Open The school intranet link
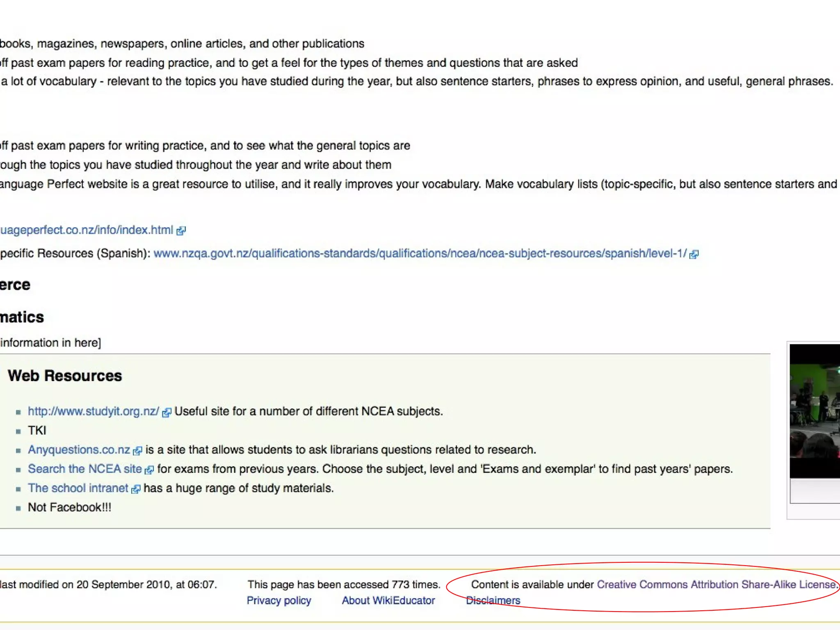 [x=78, y=488]
